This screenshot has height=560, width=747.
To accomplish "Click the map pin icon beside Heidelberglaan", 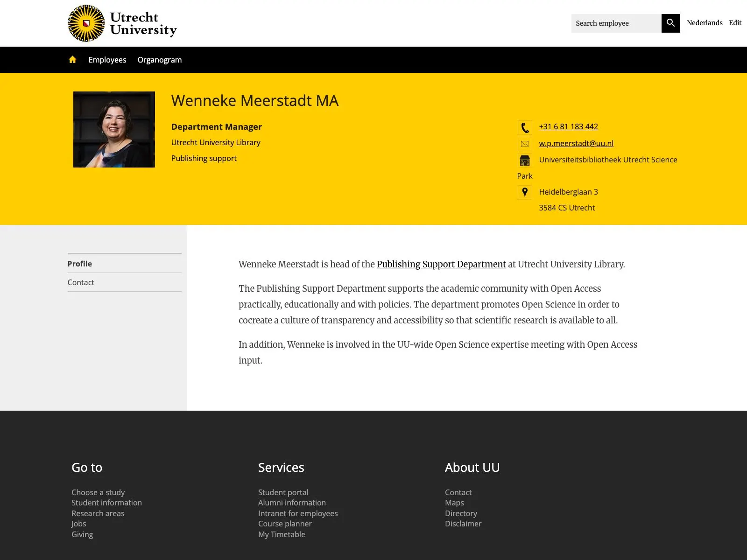I will [x=525, y=192].
